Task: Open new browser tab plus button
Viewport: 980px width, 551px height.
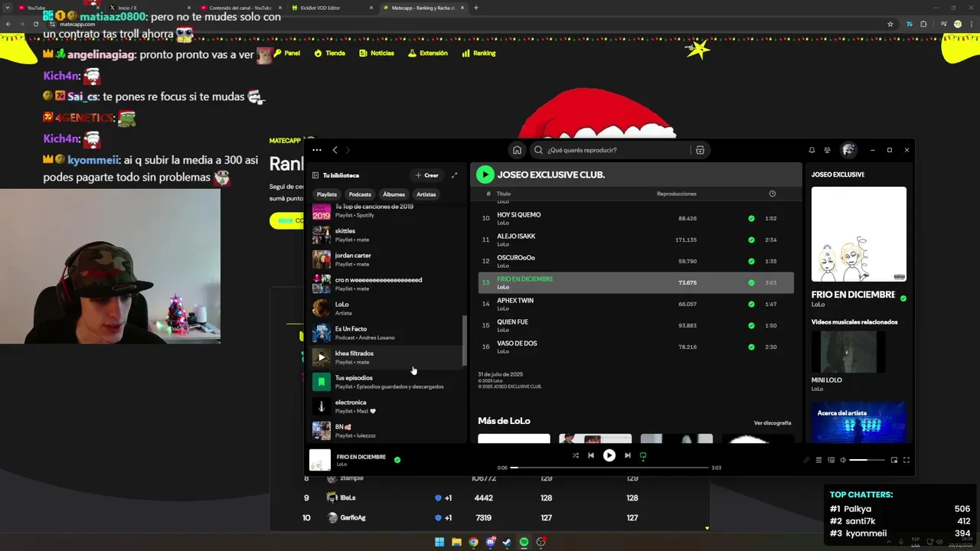Action: [x=475, y=8]
